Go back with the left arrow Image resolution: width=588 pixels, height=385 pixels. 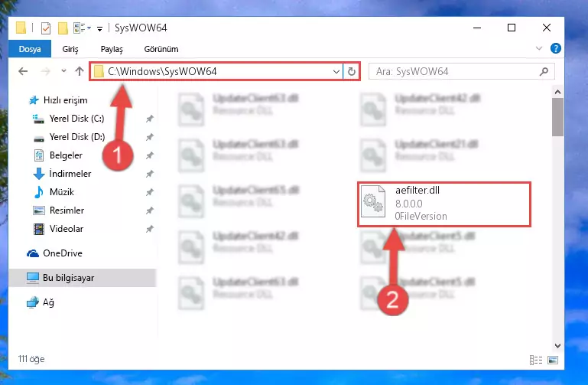click(x=23, y=71)
